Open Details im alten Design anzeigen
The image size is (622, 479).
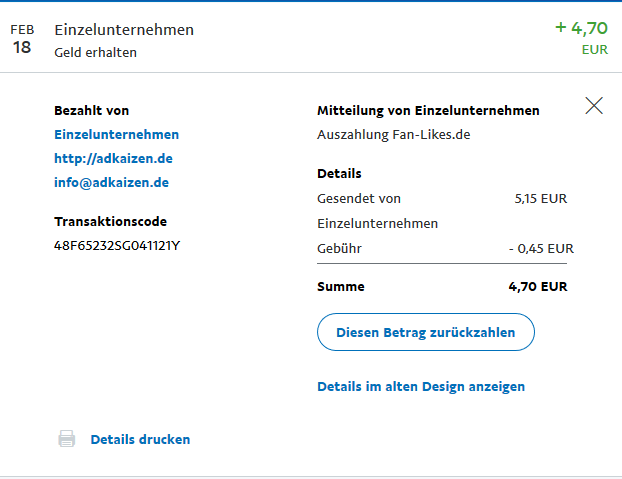click(x=420, y=386)
